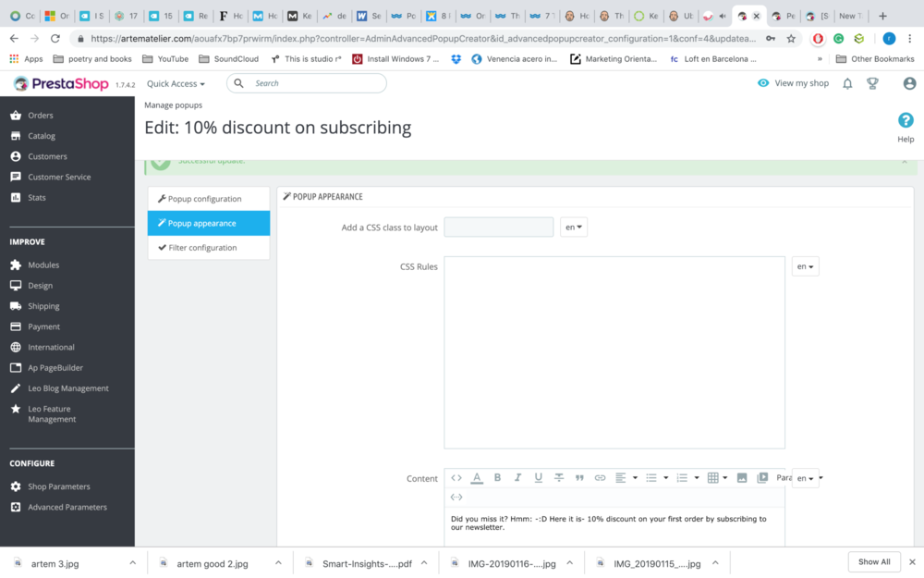Open the en language dropdown beside CSS class

pyautogui.click(x=573, y=227)
